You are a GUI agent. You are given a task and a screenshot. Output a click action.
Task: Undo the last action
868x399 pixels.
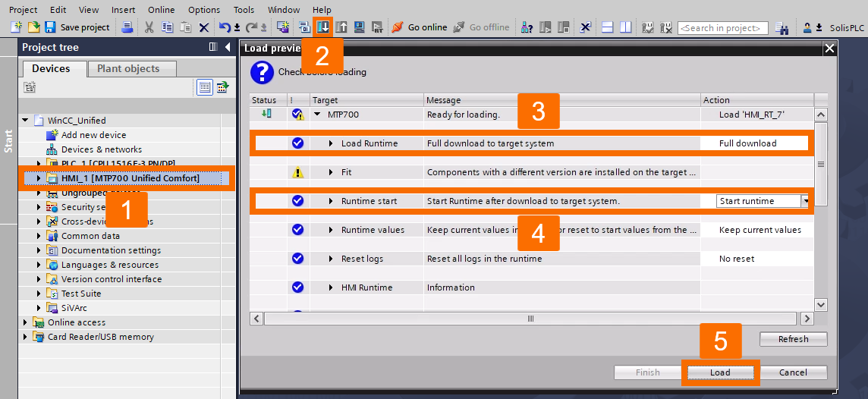[224, 27]
